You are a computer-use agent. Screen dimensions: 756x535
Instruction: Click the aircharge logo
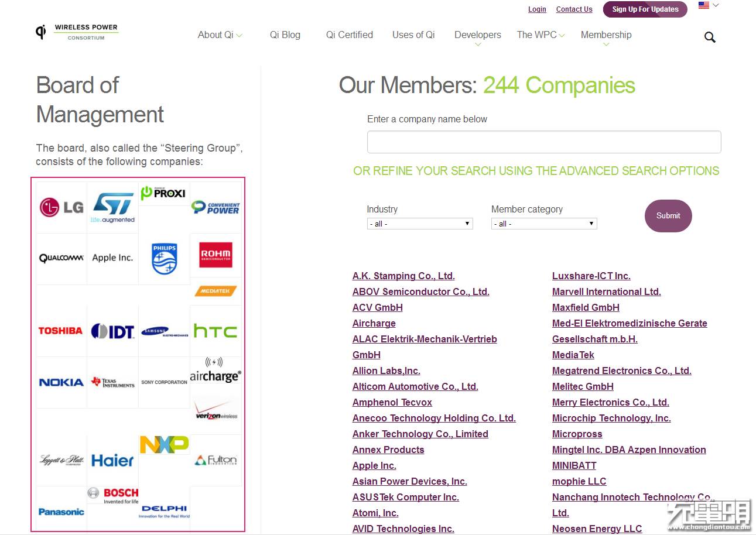(x=215, y=370)
